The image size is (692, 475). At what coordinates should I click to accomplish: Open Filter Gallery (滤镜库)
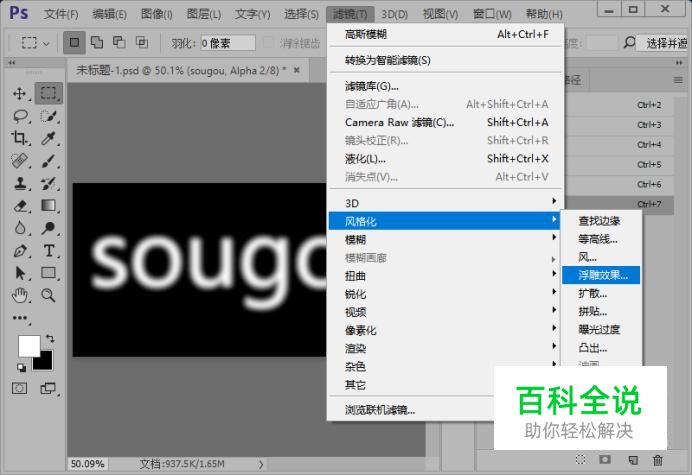point(446,86)
